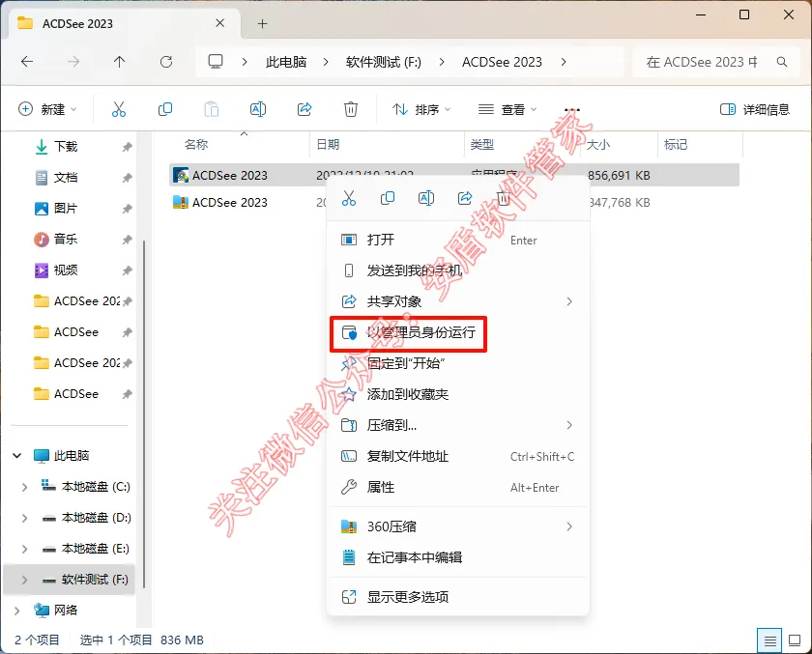Click the Copy icon in the context menu
Screen dimensions: 812x654
[x=388, y=198]
